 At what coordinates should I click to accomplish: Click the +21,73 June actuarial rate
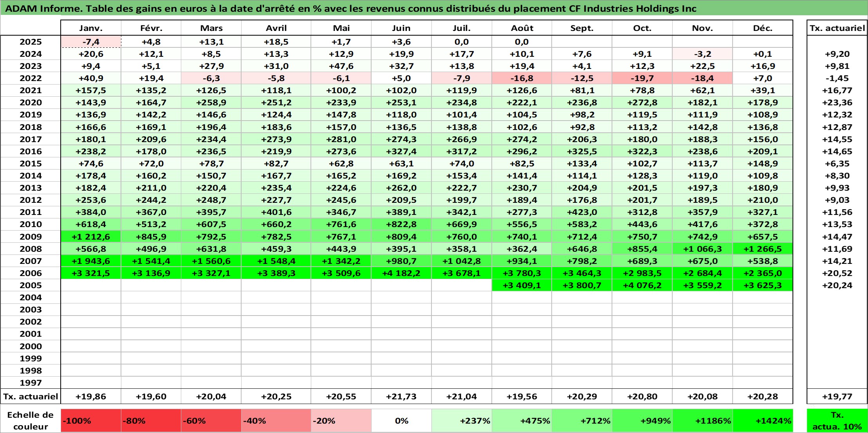401,396
